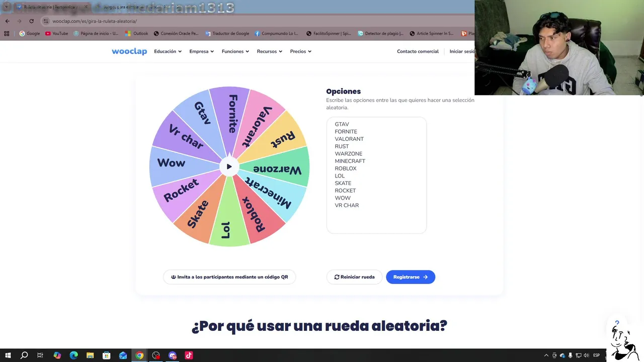Open Windows search from the taskbar
Image resolution: width=644 pixels, height=362 pixels.
(x=24, y=355)
